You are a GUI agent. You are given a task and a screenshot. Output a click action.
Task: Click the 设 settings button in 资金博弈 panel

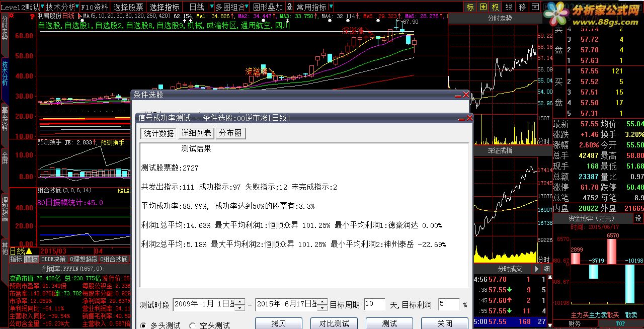tap(638, 218)
